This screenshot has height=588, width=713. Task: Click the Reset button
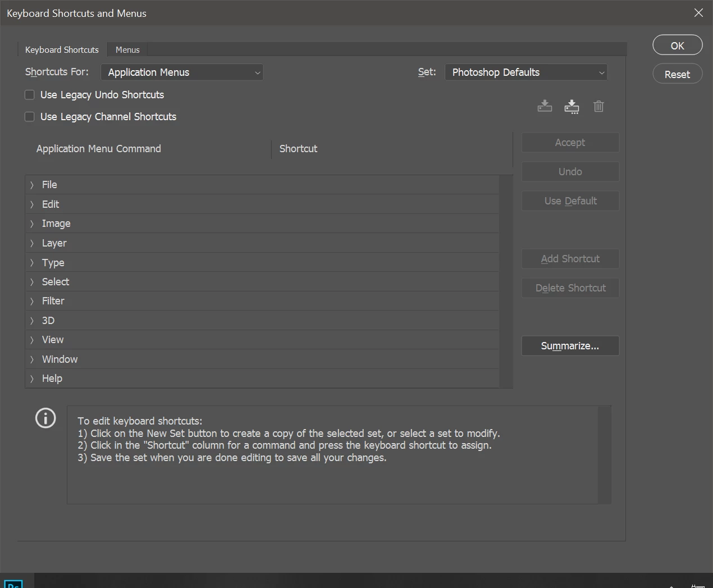(x=678, y=74)
